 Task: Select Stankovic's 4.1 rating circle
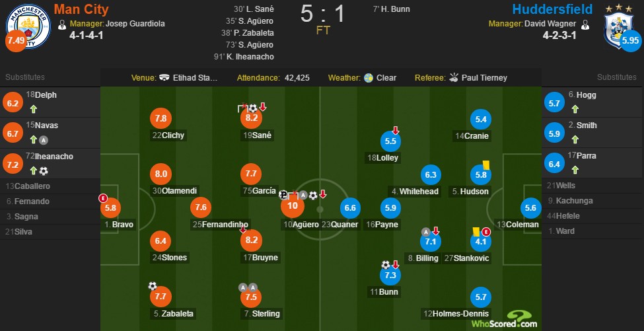pos(481,241)
